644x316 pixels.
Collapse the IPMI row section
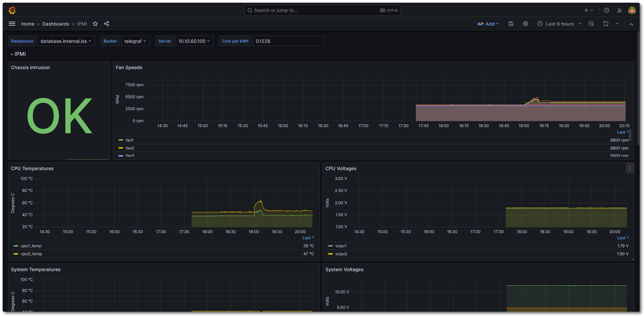tap(18, 54)
